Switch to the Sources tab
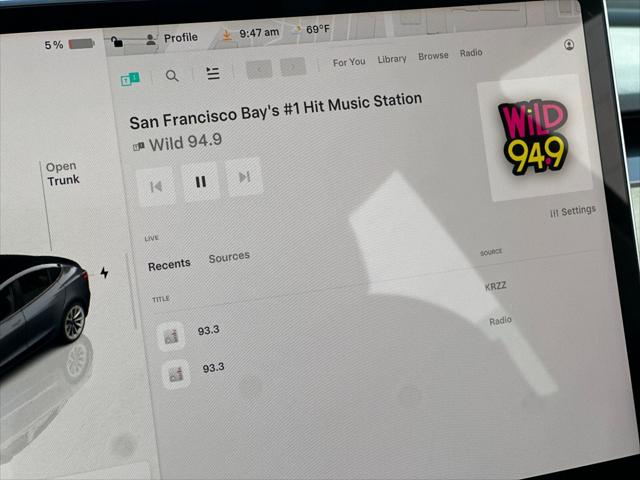This screenshot has width=640, height=480. [x=229, y=258]
